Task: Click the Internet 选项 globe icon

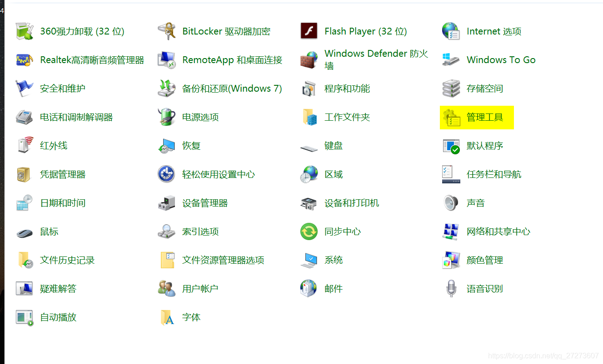Action: [x=451, y=31]
